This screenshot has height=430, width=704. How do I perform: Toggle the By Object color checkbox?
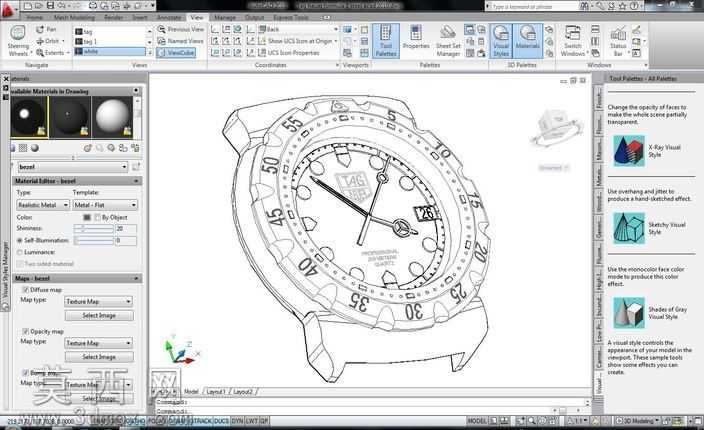[98, 218]
